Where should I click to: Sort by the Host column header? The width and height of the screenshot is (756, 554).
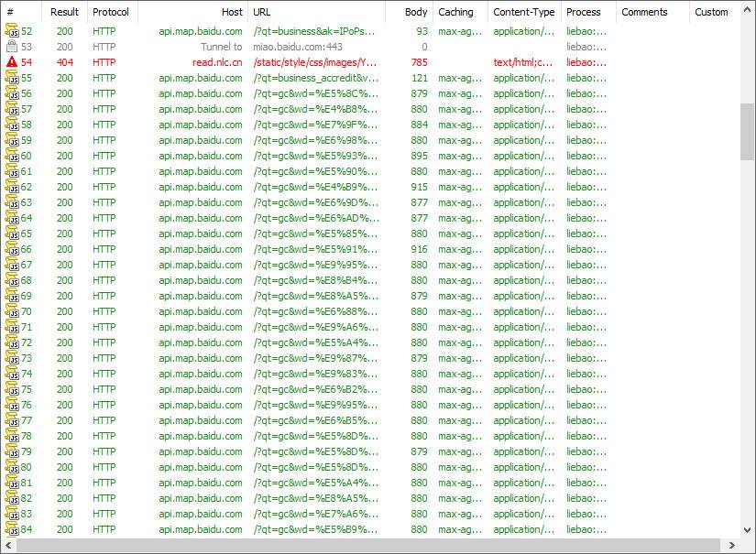[x=232, y=12]
